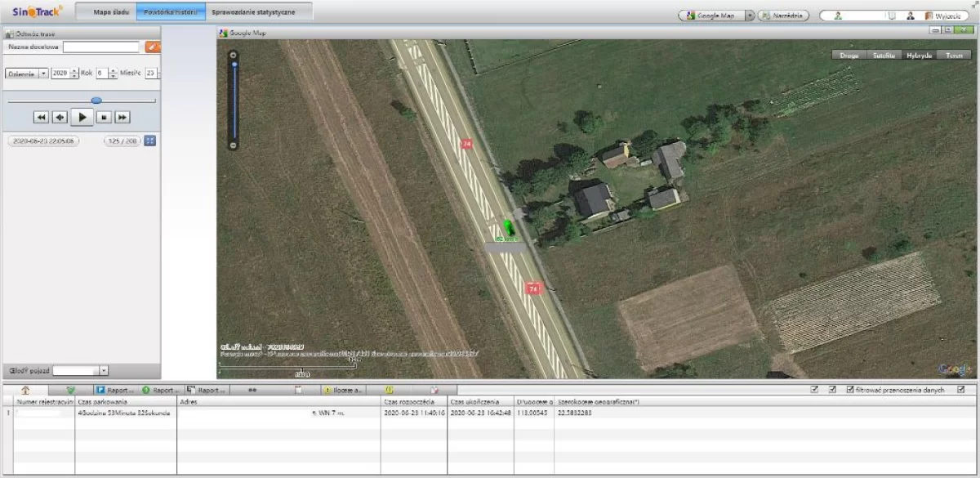Click the notepad icon tab in bottom panel

[298, 391]
